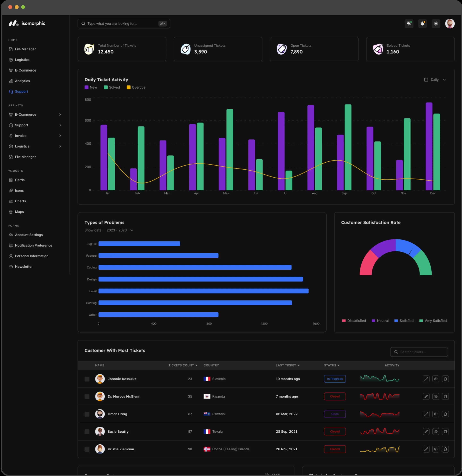View Dr. Marcos McGlynn's ticket with eye icon
This screenshot has height=476, width=462.
click(x=436, y=396)
